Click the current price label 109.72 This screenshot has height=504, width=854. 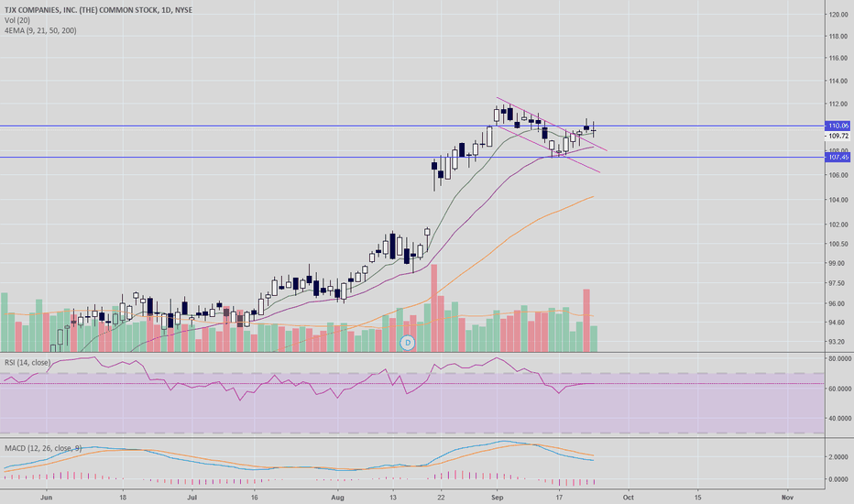click(838, 136)
